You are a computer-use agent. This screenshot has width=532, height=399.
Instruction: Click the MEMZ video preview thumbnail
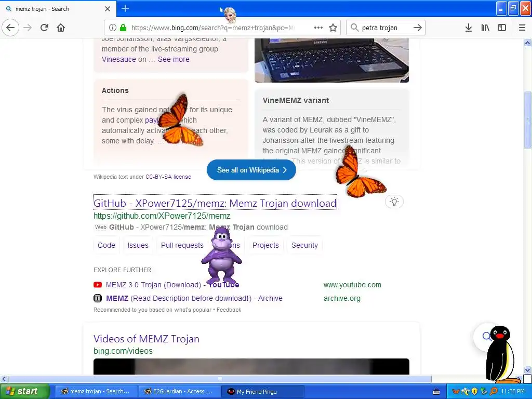(251, 366)
